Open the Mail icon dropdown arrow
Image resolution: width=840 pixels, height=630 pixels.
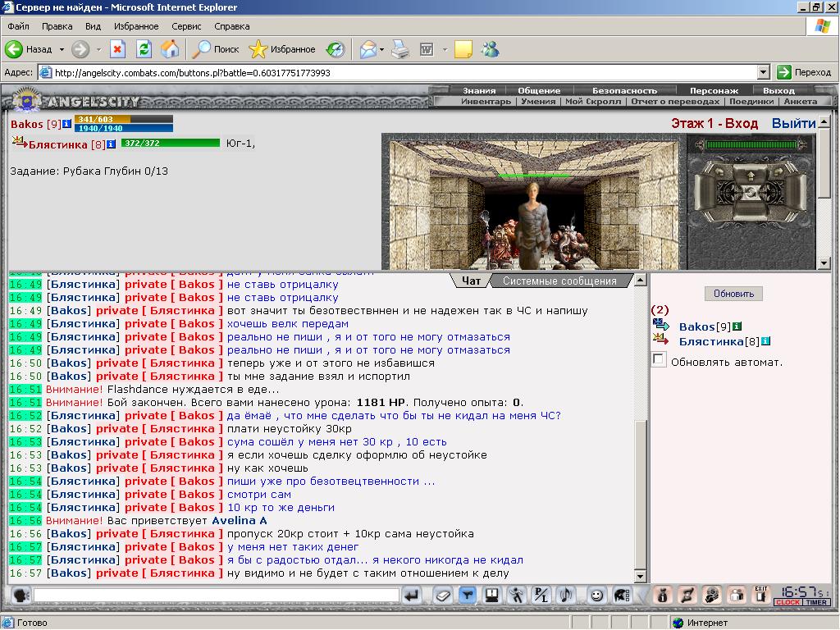(381, 50)
